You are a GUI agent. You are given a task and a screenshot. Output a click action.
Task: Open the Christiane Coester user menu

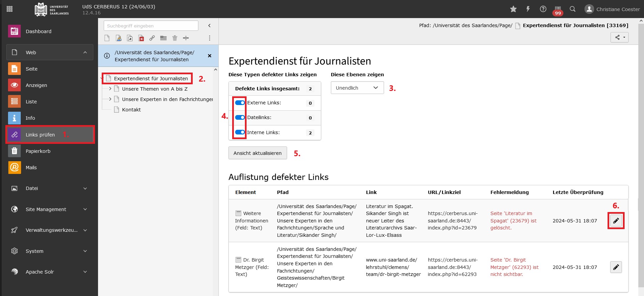pyautogui.click(x=612, y=9)
